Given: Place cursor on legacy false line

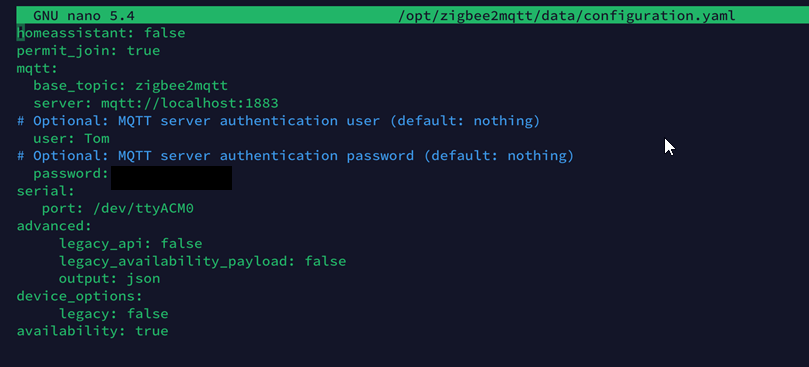Looking at the screenshot, I should (114, 314).
